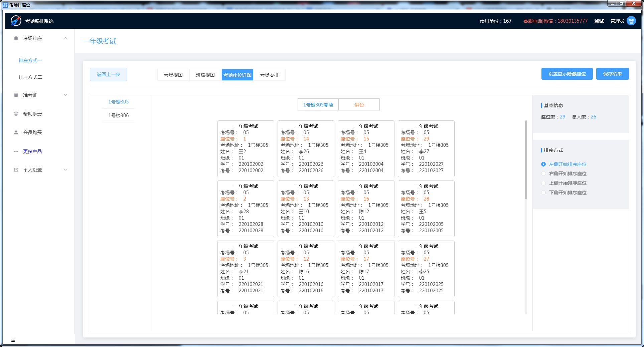
Task: Minimize the 考场排座位 window
Action: click(612, 4)
